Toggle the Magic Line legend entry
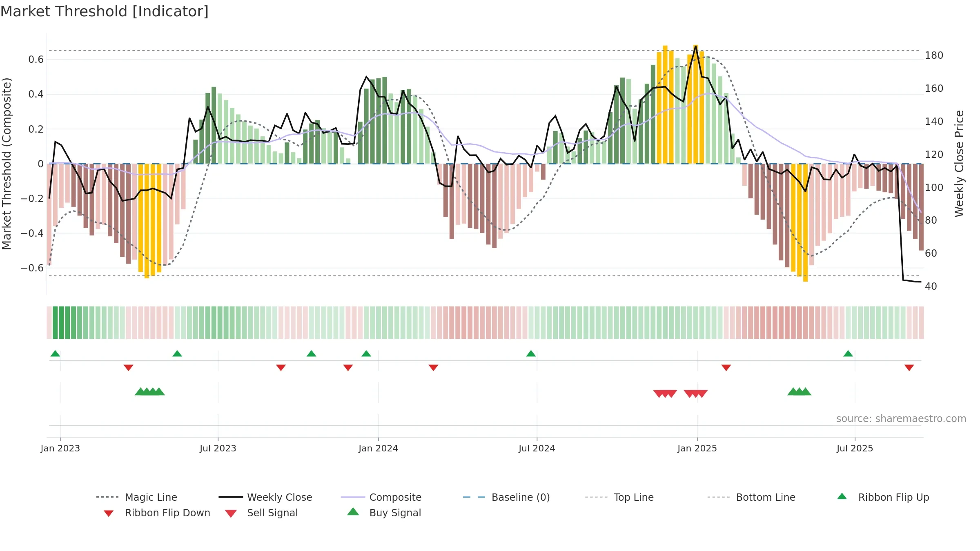980x551 pixels. [136, 497]
